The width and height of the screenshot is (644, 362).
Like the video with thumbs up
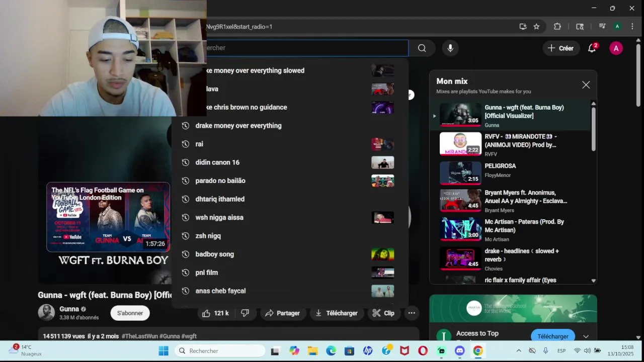(215, 313)
